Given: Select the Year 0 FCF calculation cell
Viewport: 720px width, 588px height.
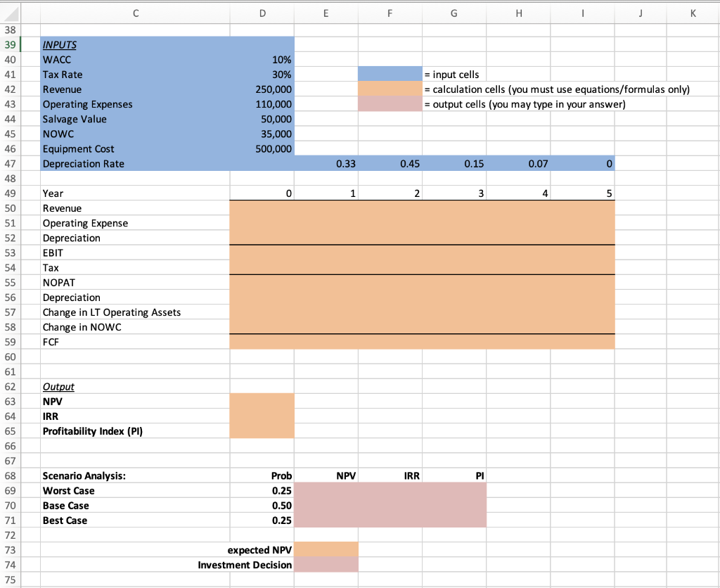Looking at the screenshot, I should pos(262,342).
